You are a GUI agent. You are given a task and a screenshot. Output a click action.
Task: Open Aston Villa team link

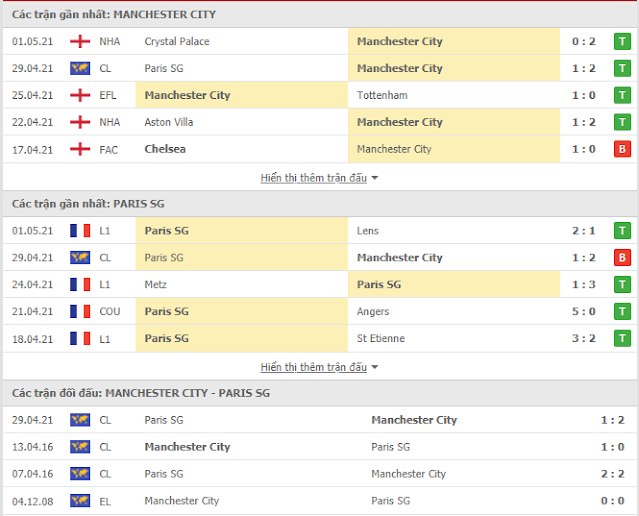(169, 122)
